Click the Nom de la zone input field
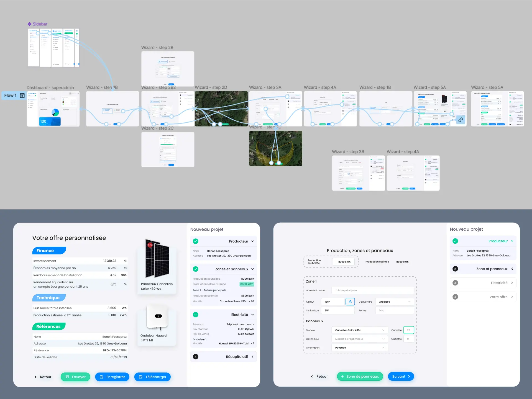The width and height of the screenshot is (532, 399). click(x=372, y=290)
